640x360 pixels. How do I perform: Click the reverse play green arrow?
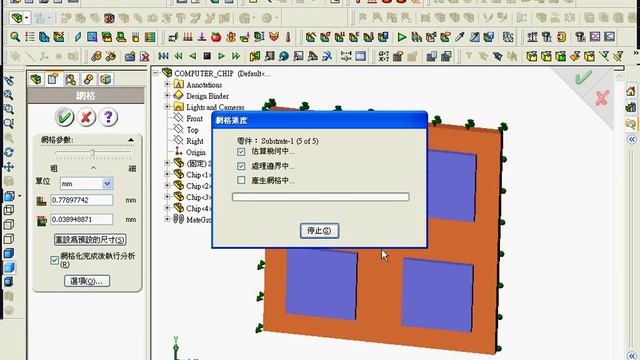tap(193, 56)
